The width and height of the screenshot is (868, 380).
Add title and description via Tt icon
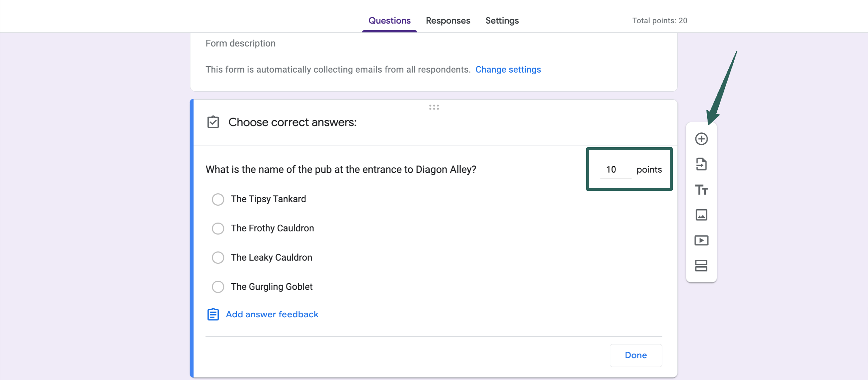pos(701,190)
